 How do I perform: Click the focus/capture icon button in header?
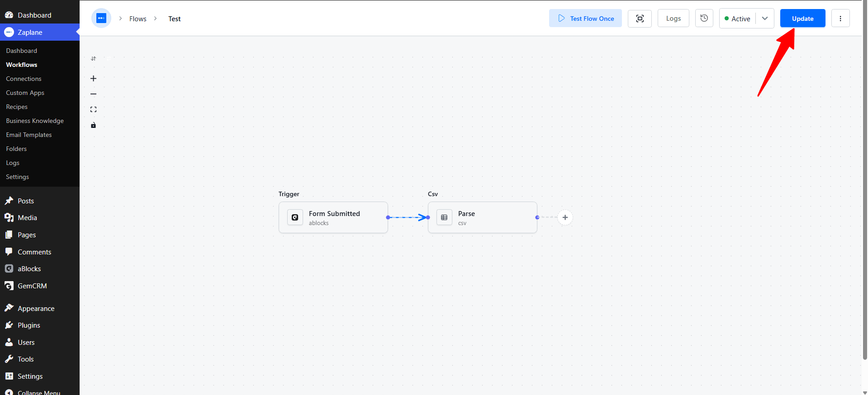(640, 19)
